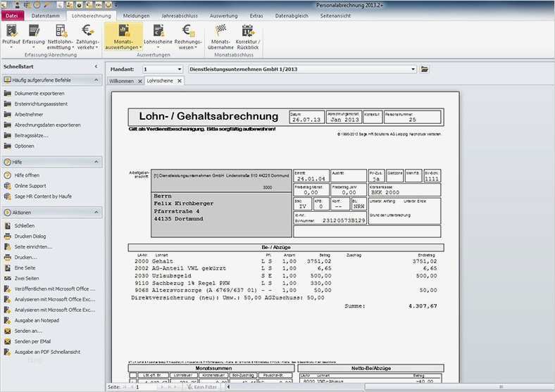Click the Gehalt row in Be-/Abzüge
Viewport: 555px width, 392px height.
coord(286,261)
